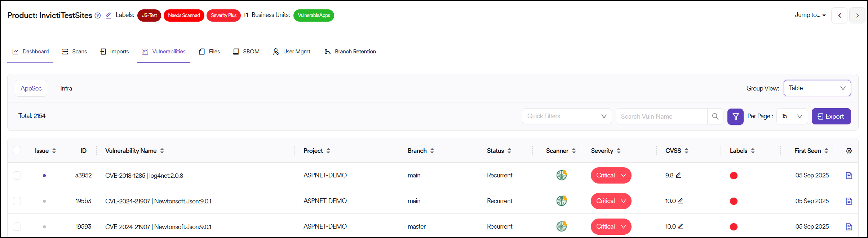Click the Search Vuln Name field
The width and height of the screenshot is (868, 238).
pyautogui.click(x=661, y=116)
